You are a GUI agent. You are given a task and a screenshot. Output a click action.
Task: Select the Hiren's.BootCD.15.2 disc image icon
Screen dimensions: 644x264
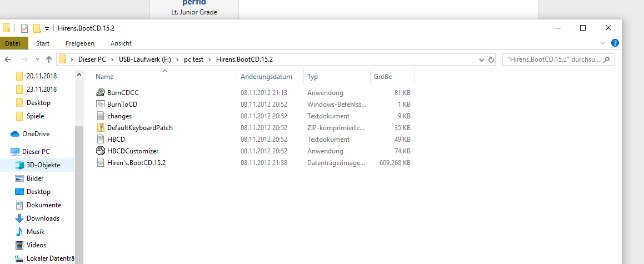pyautogui.click(x=101, y=163)
